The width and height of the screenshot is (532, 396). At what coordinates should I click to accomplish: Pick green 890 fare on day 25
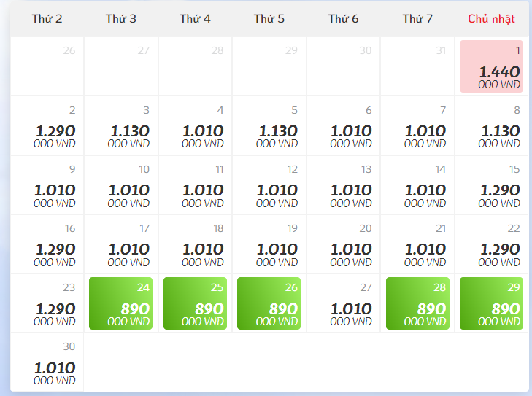click(196, 303)
